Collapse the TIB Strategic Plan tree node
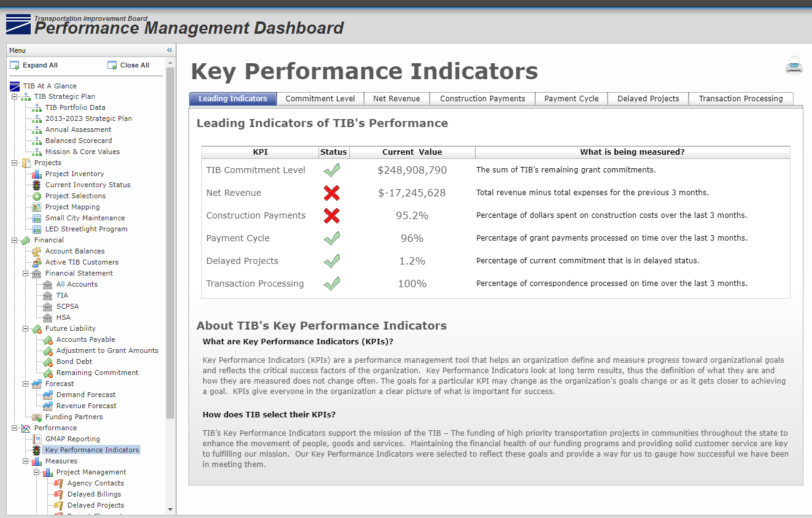The height and width of the screenshot is (518, 812). [14, 96]
